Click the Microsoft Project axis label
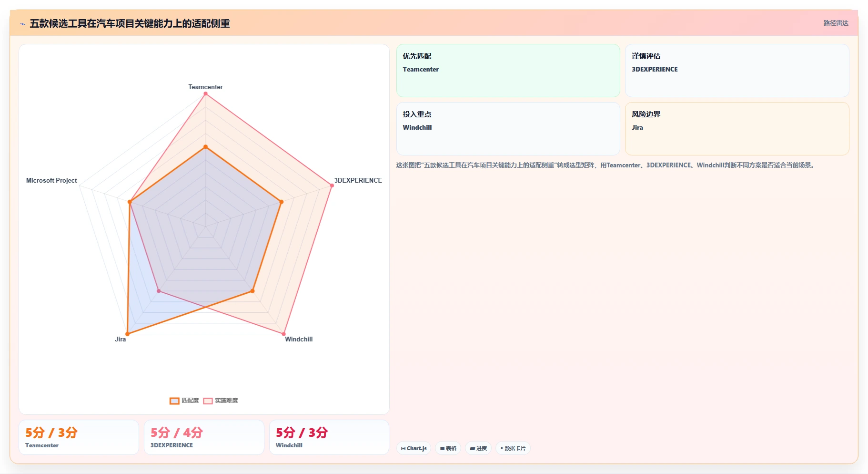868x474 pixels. coord(51,180)
